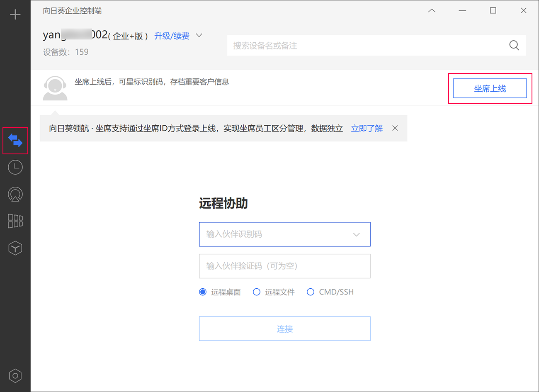
Task: Click the 坐席上线 button
Action: [x=490, y=88]
